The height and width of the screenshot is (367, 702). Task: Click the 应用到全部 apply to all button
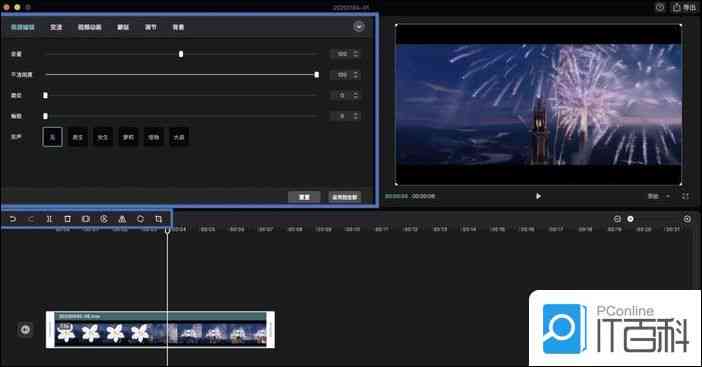[345, 197]
